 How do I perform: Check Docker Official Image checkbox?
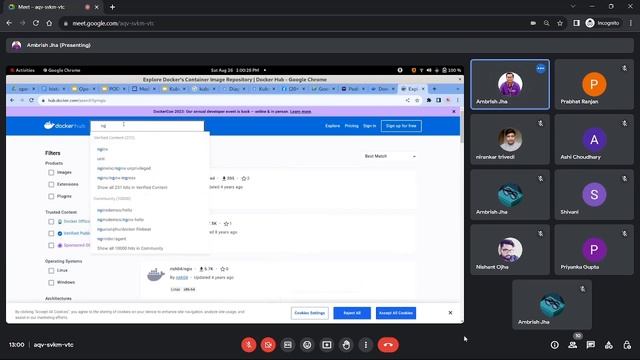tap(51, 222)
